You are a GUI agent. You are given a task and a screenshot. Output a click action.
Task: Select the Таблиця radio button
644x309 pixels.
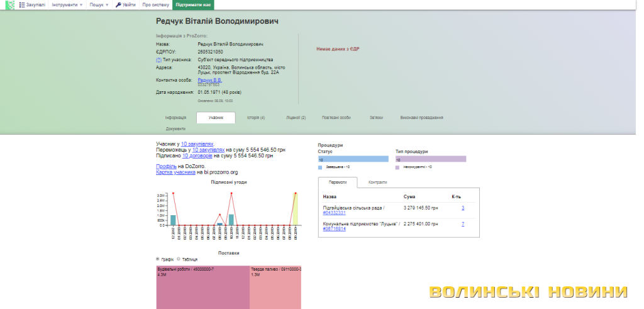179,259
